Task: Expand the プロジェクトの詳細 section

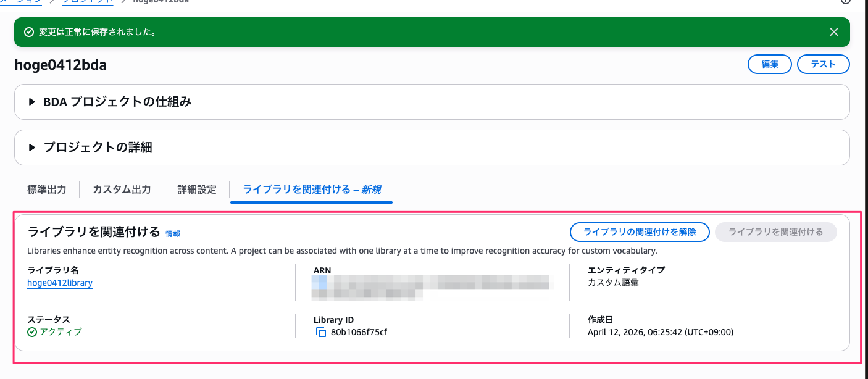Action: (x=33, y=148)
